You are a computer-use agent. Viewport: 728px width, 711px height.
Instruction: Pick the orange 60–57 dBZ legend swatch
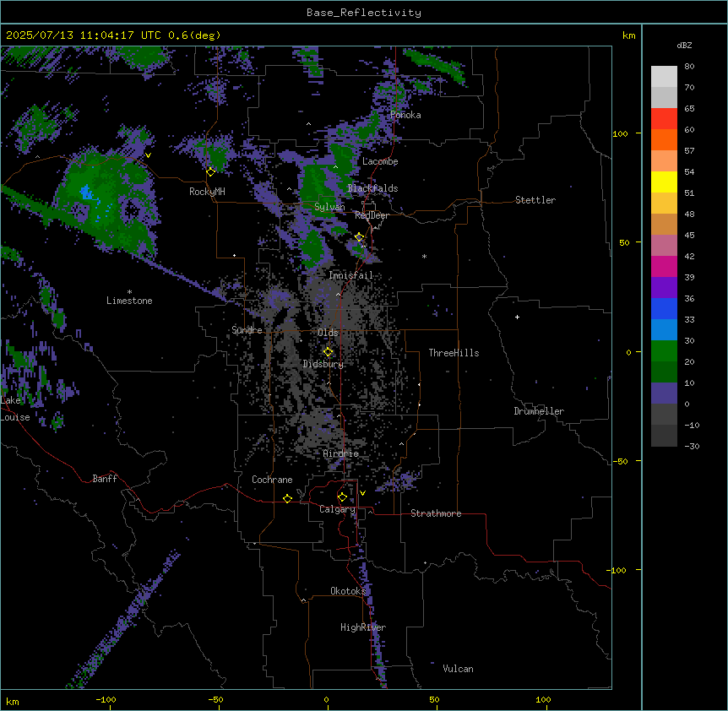point(664,139)
